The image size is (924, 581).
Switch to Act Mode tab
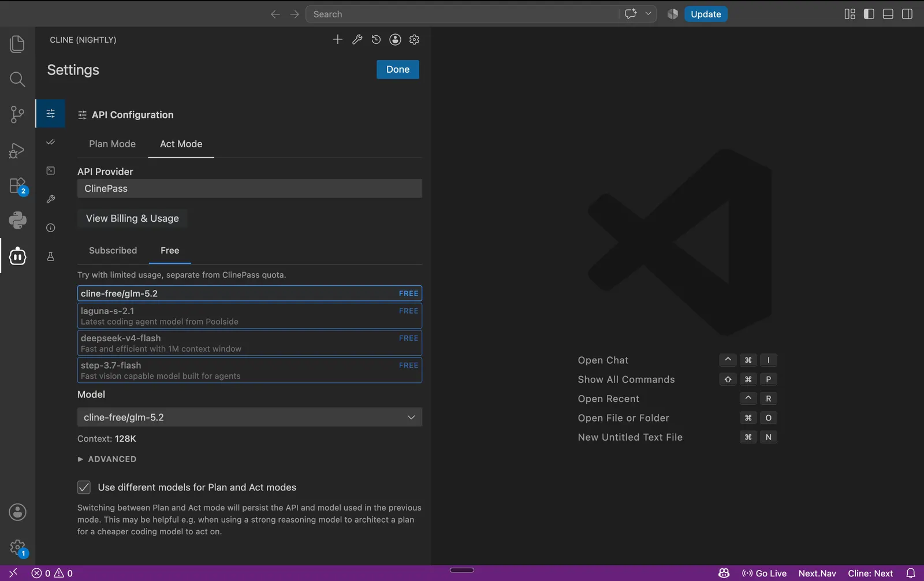[181, 144]
